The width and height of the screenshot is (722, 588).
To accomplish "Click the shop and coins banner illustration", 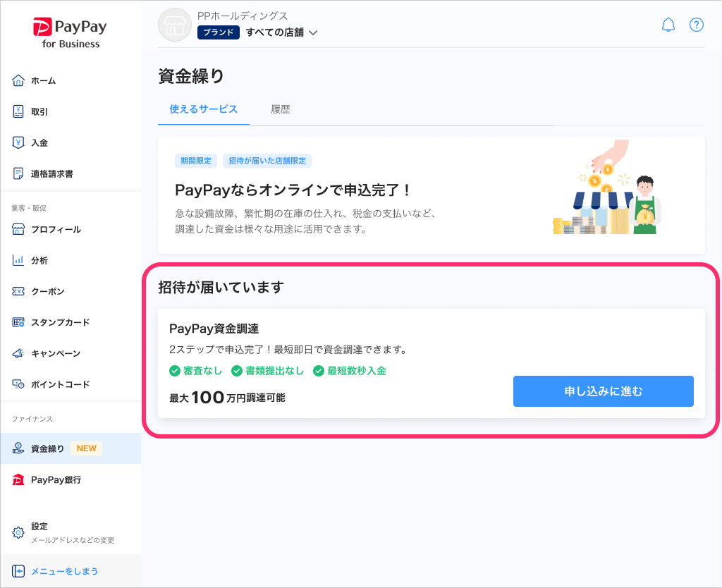I will (x=607, y=188).
